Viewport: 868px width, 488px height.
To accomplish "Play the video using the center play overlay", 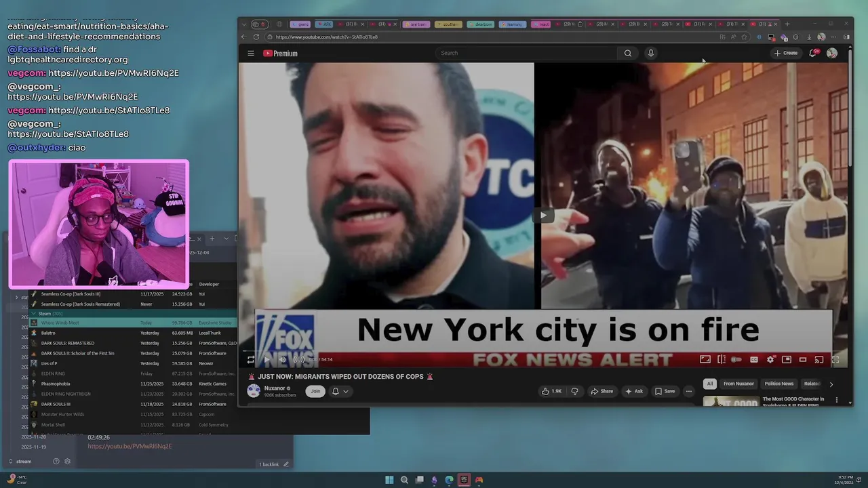I will pyautogui.click(x=542, y=216).
